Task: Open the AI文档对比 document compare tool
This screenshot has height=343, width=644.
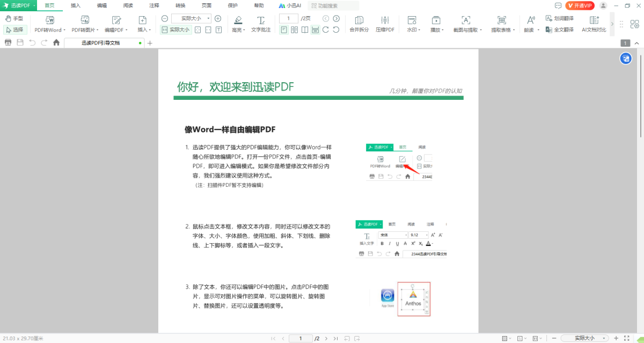Action: (x=594, y=20)
